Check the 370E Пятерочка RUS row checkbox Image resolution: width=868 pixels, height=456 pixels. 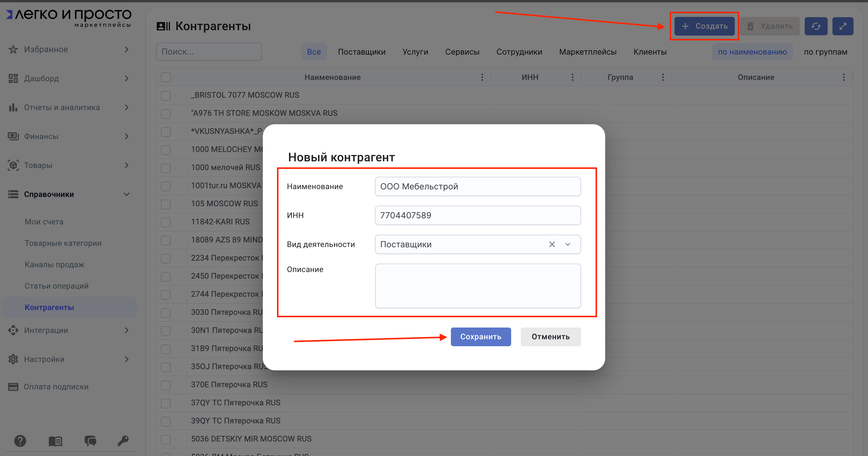pos(165,385)
